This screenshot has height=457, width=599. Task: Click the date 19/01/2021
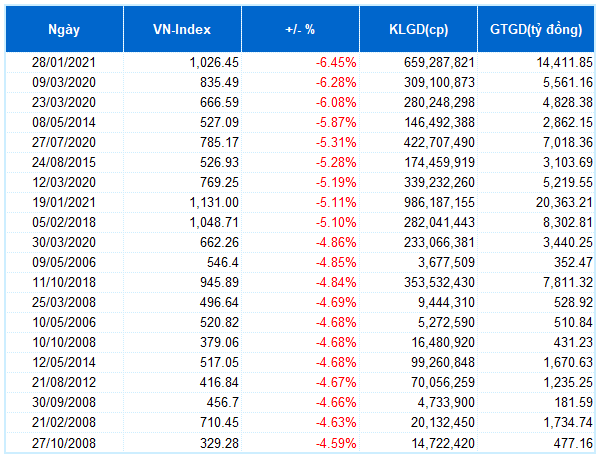click(64, 203)
